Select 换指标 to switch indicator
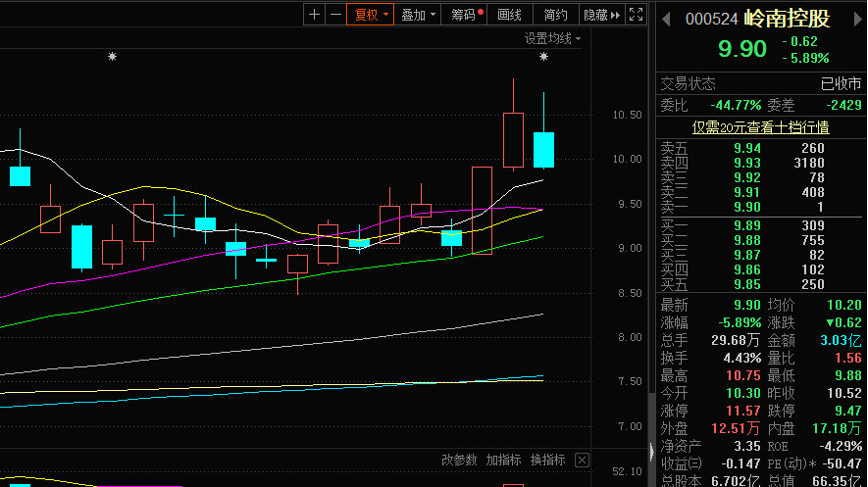 548,460
